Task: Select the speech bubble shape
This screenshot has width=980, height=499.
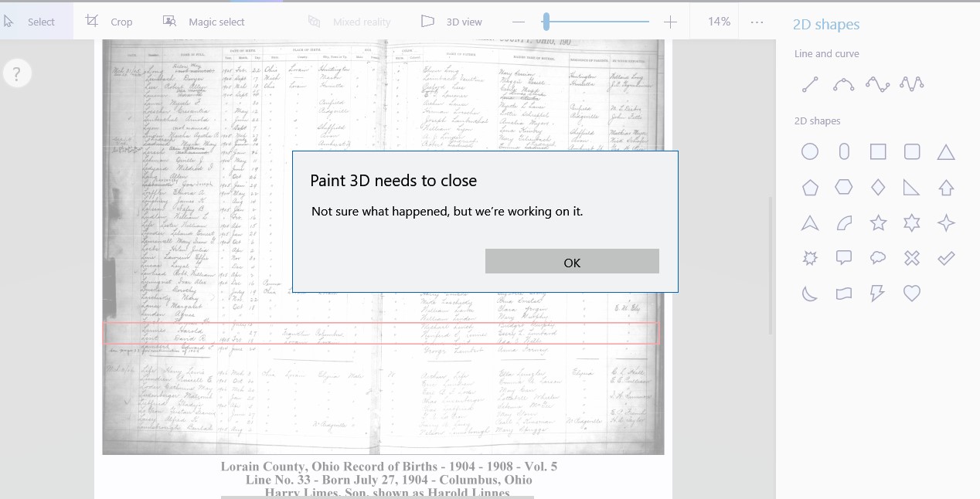Action: point(843,257)
